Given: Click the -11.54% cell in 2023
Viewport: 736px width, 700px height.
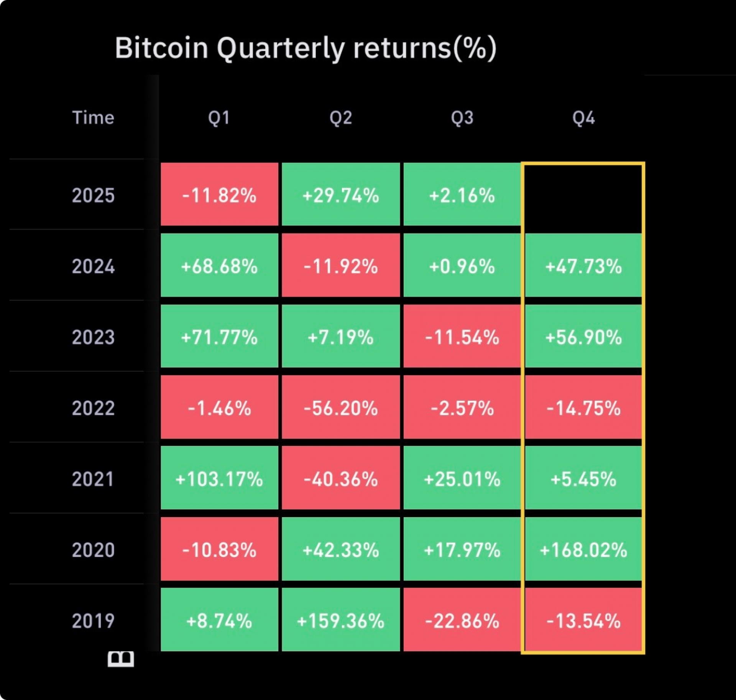Looking at the screenshot, I should 462,336.
